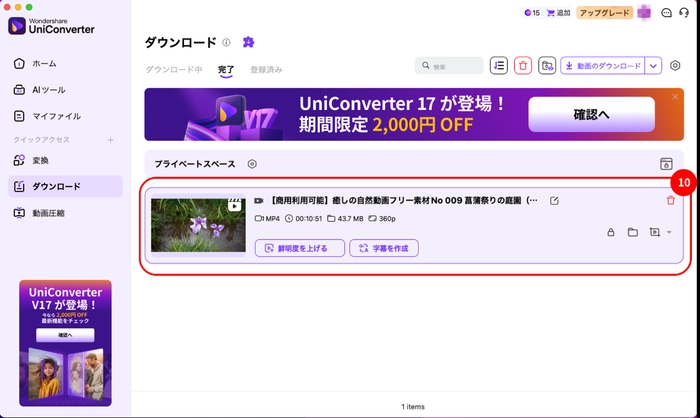700x418 pixels.
Task: Open download settings hexagon icon at top right
Action: (x=675, y=66)
